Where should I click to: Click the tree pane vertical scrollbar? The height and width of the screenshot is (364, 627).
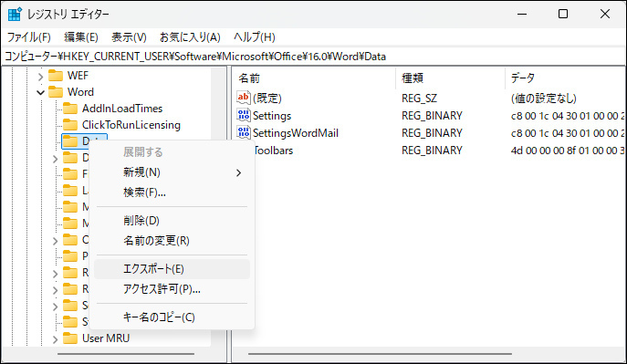[x=218, y=207]
